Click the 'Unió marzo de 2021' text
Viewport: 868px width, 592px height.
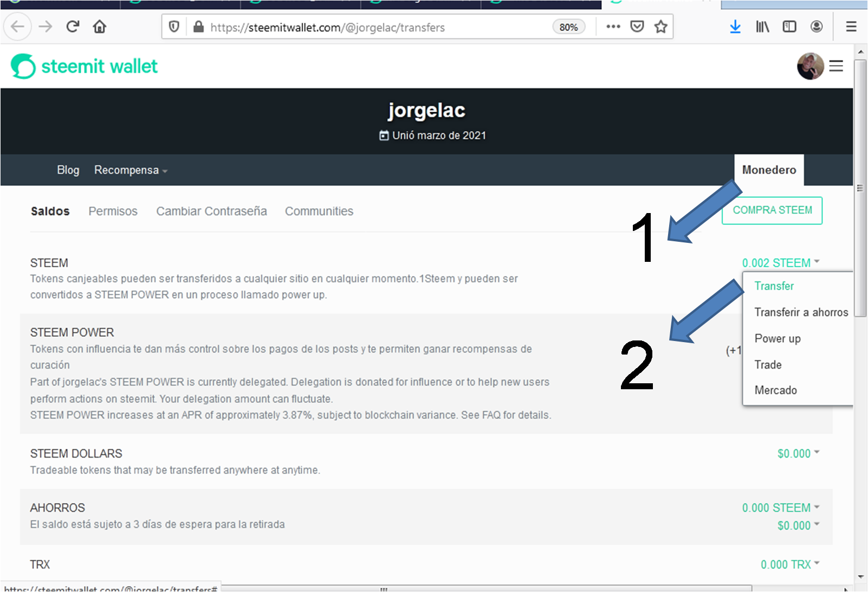click(439, 136)
